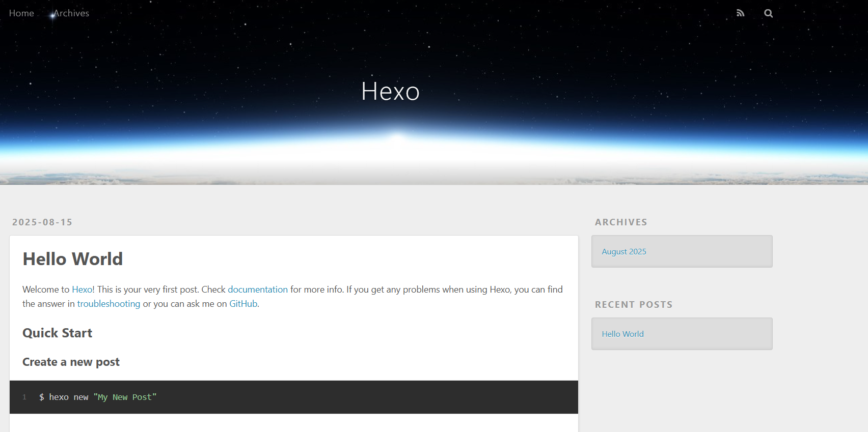Open Hello World in Recent Posts
Screen dimensions: 868x432
tap(622, 334)
